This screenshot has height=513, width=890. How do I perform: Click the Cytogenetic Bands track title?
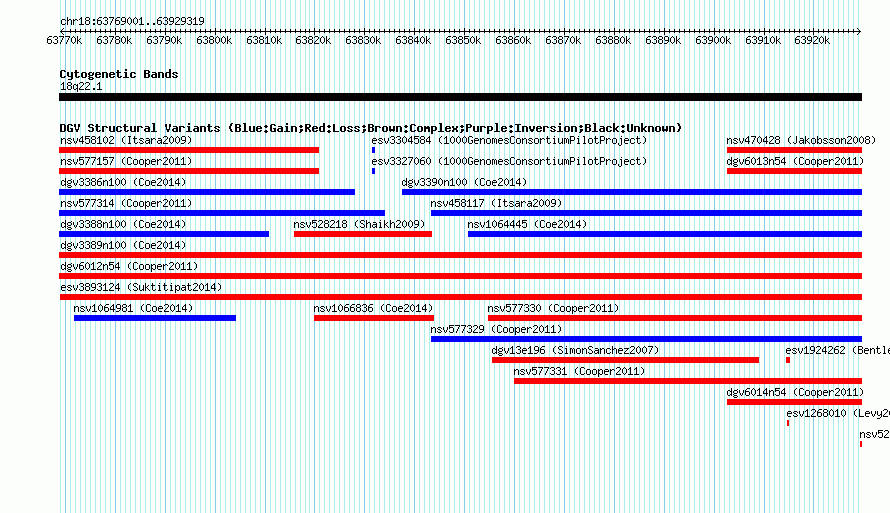(x=119, y=74)
